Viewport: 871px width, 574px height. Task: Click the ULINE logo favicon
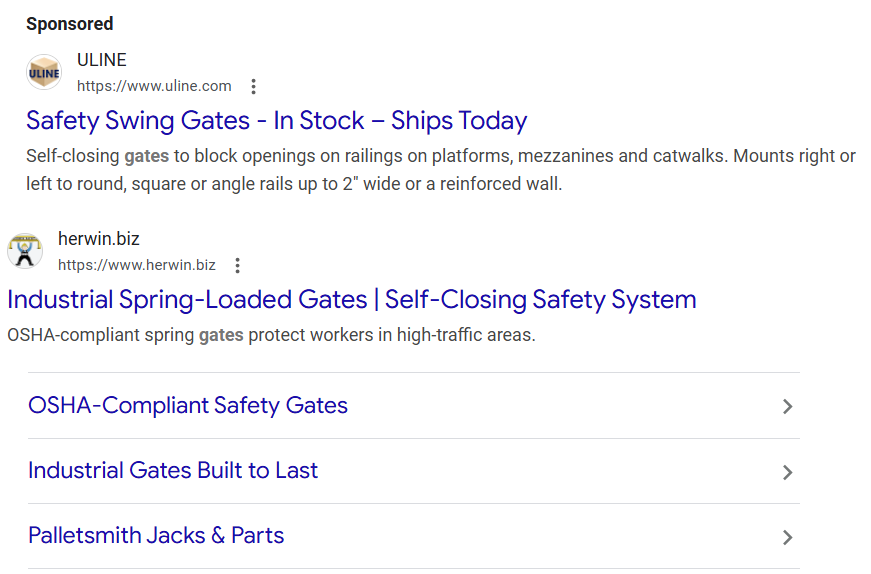pyautogui.click(x=44, y=72)
